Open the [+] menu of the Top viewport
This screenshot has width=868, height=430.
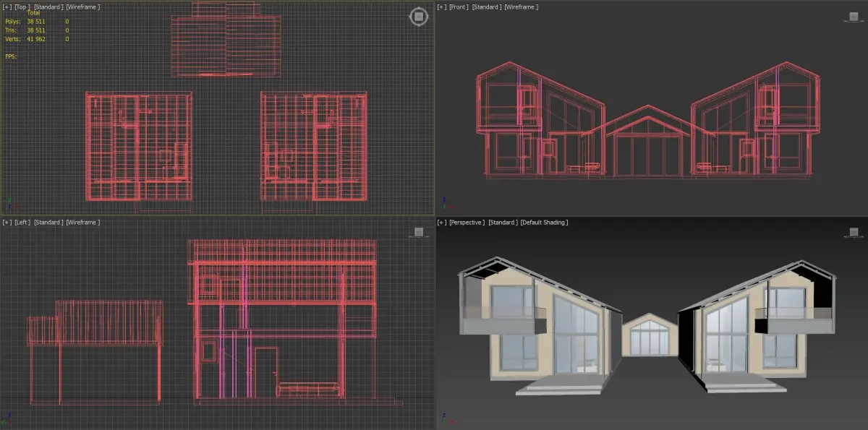[7, 7]
